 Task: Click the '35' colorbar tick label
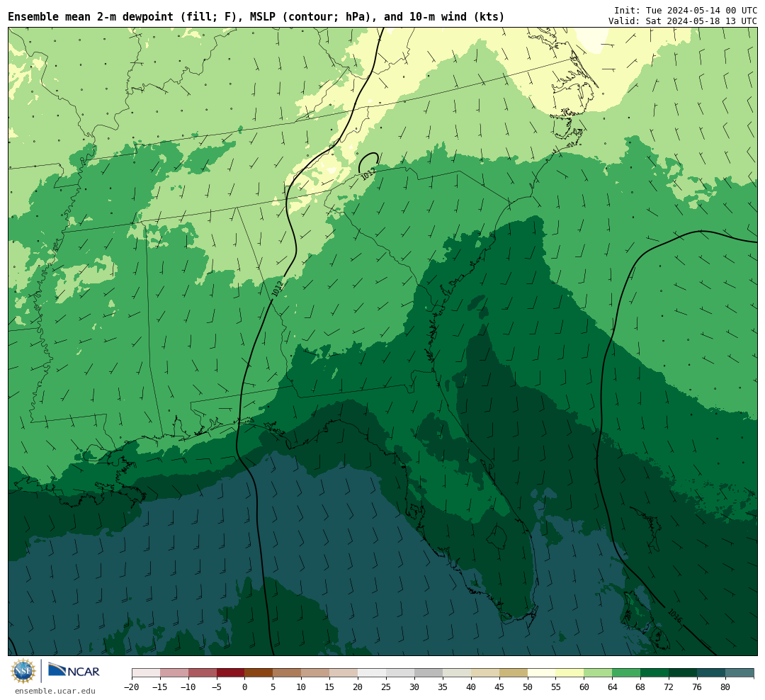coord(443,687)
